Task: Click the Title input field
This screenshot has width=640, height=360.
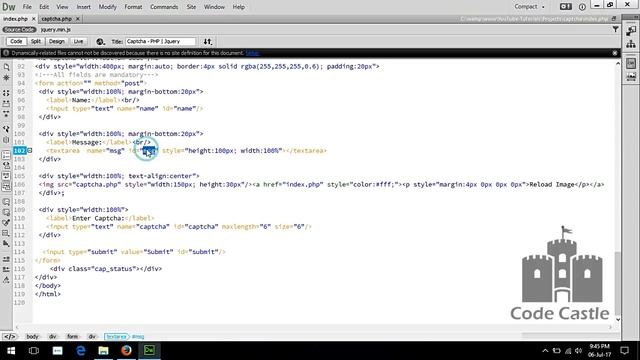Action: [160, 42]
